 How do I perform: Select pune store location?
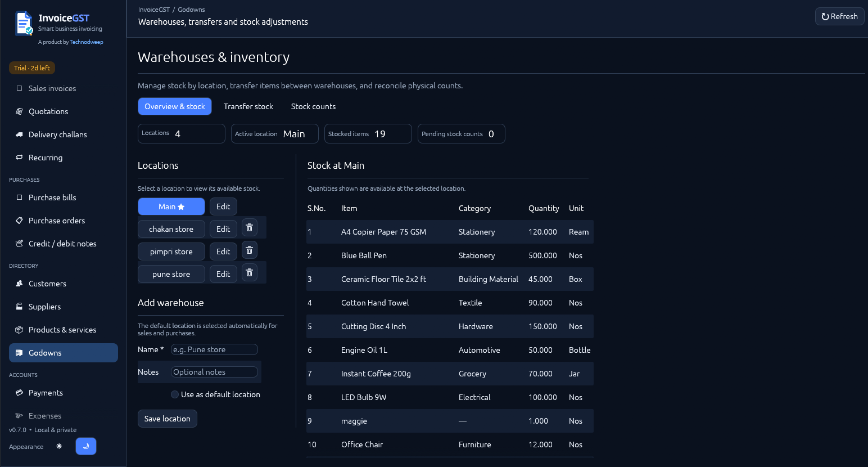point(171,274)
